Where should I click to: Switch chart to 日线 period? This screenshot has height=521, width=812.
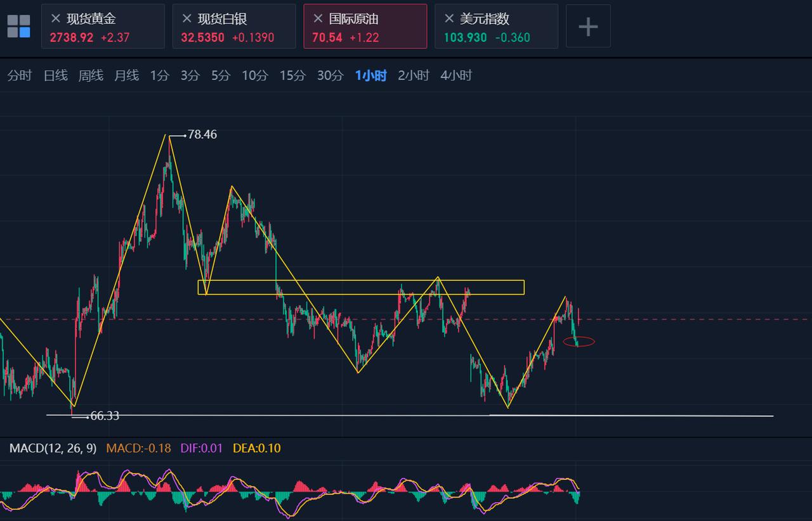click(55, 75)
